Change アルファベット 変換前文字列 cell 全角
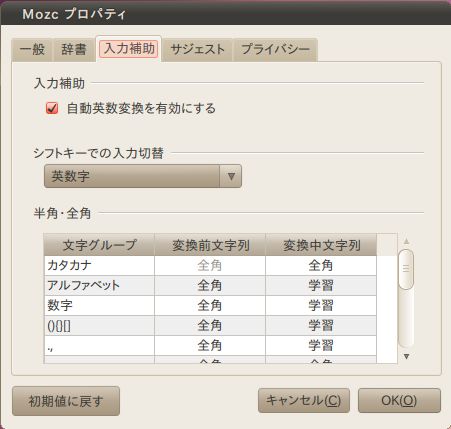The image size is (451, 429). click(x=210, y=286)
